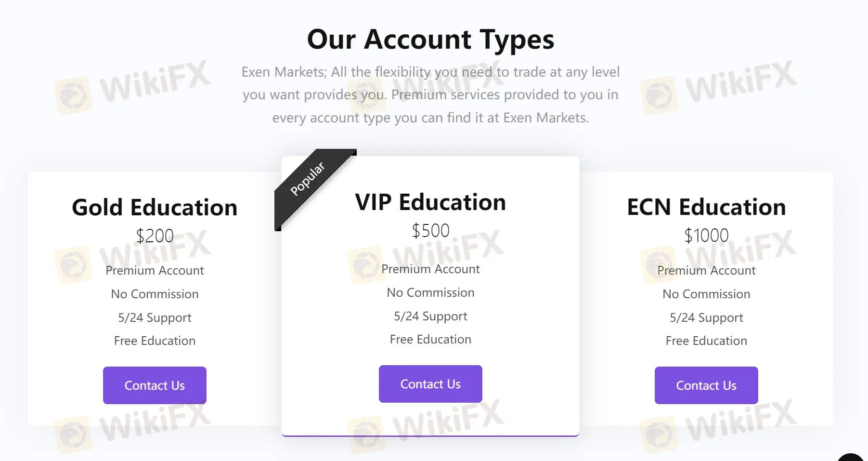This screenshot has width=868, height=461.
Task: Select the ECN Education card title
Action: 706,207
